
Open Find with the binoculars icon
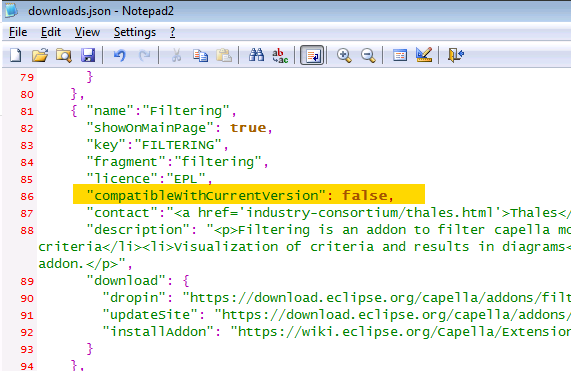(256, 55)
